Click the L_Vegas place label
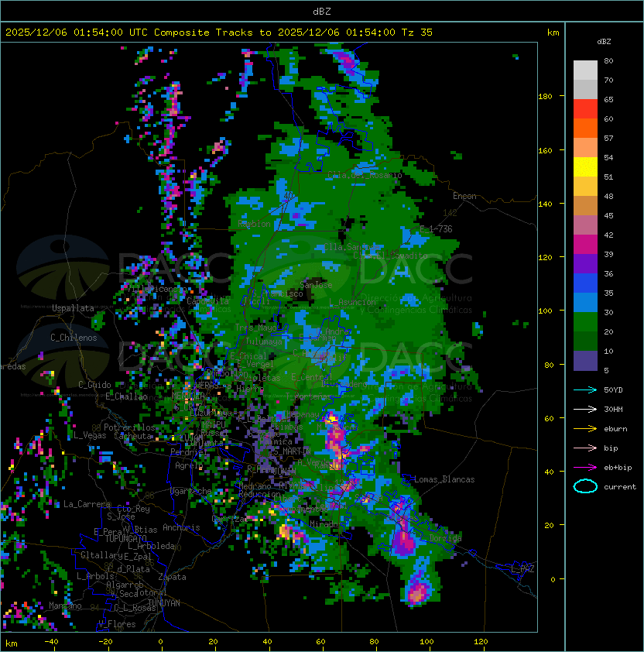This screenshot has width=644, height=652. [91, 435]
